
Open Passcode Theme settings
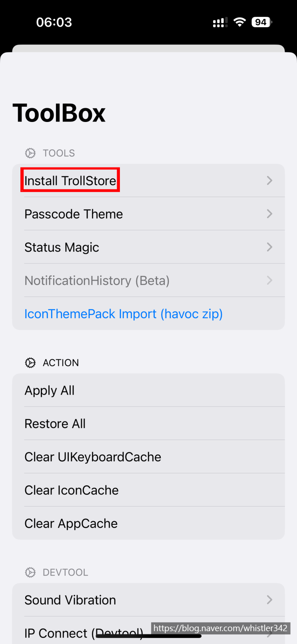coord(74,214)
